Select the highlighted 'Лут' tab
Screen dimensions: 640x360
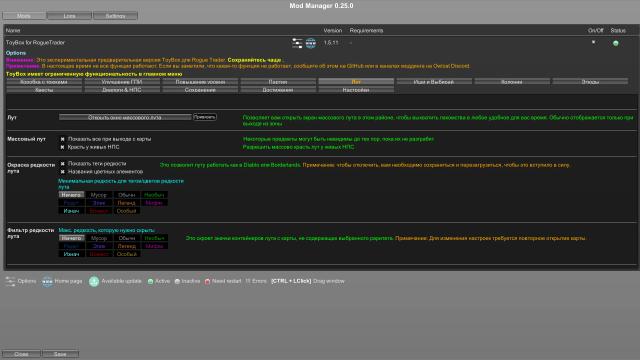click(x=356, y=82)
